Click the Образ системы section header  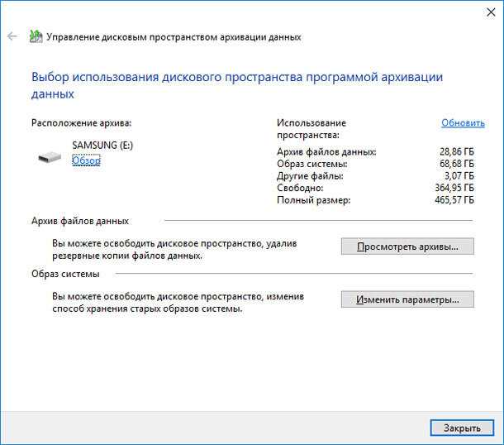coord(65,274)
